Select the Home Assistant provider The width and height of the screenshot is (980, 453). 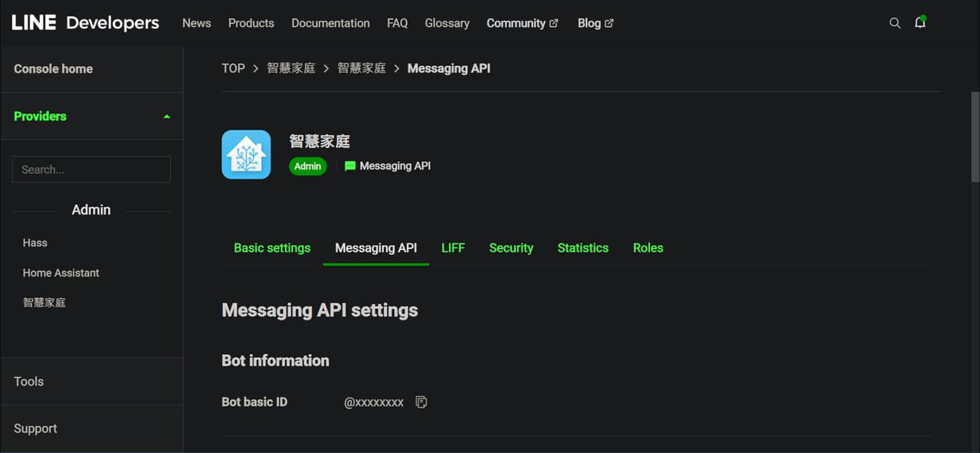[x=61, y=273]
